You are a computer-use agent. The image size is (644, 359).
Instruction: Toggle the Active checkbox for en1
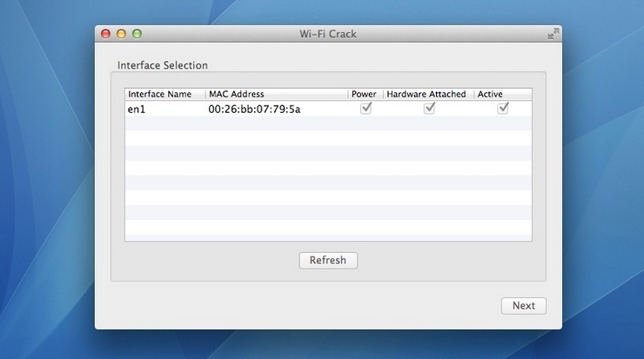pos(503,109)
